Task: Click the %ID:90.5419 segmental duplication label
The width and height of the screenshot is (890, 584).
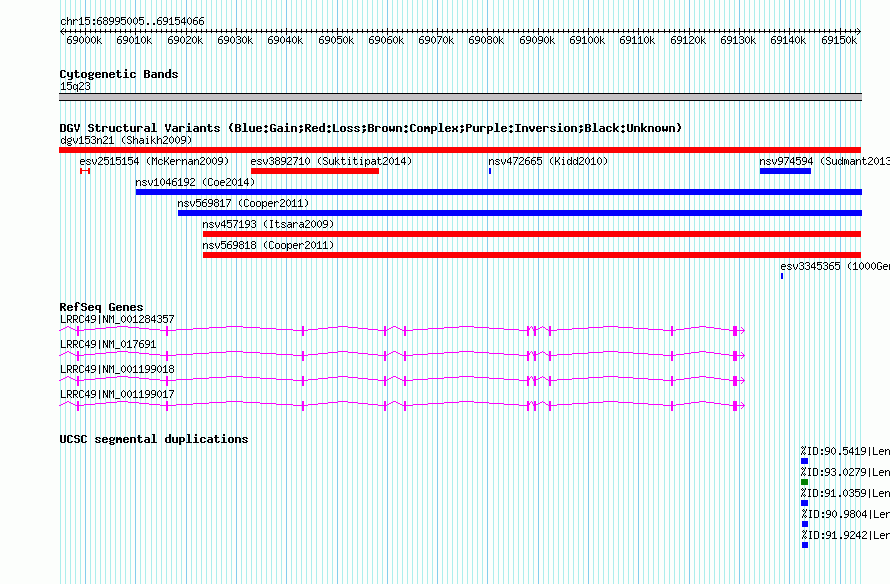Action: pos(845,451)
